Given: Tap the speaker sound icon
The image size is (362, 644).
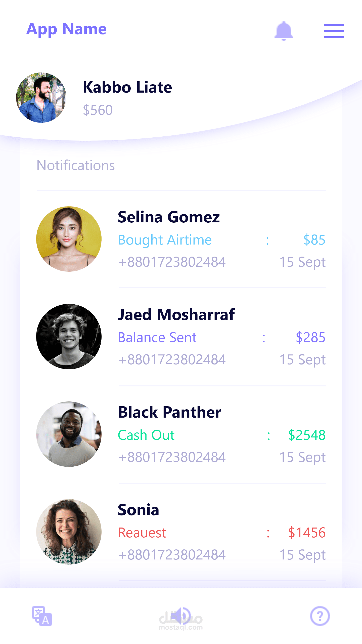Looking at the screenshot, I should [181, 616].
